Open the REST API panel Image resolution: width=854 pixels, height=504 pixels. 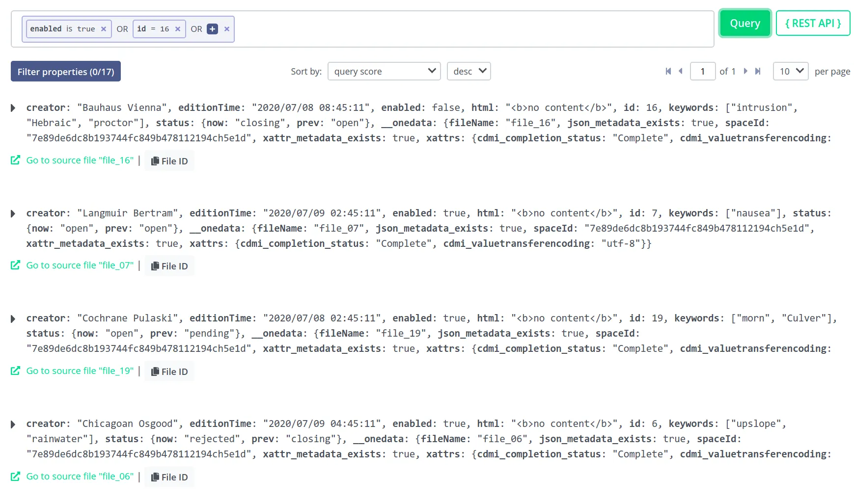tap(813, 23)
